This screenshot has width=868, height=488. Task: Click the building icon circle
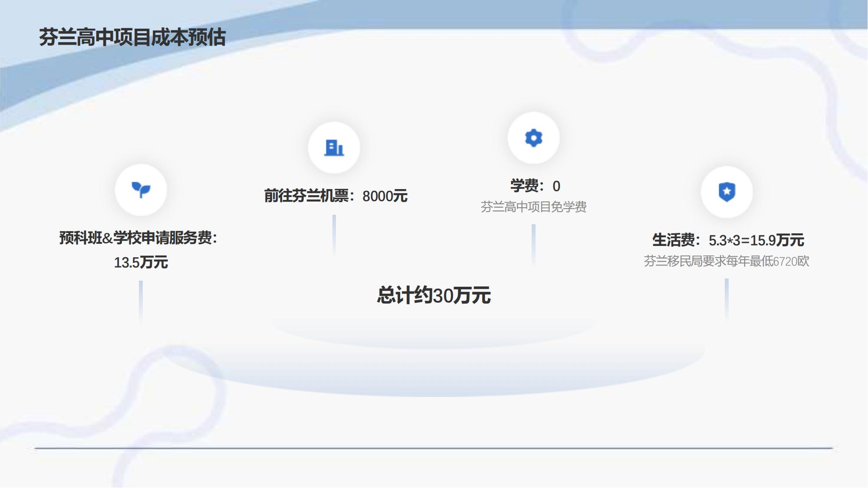[334, 147]
